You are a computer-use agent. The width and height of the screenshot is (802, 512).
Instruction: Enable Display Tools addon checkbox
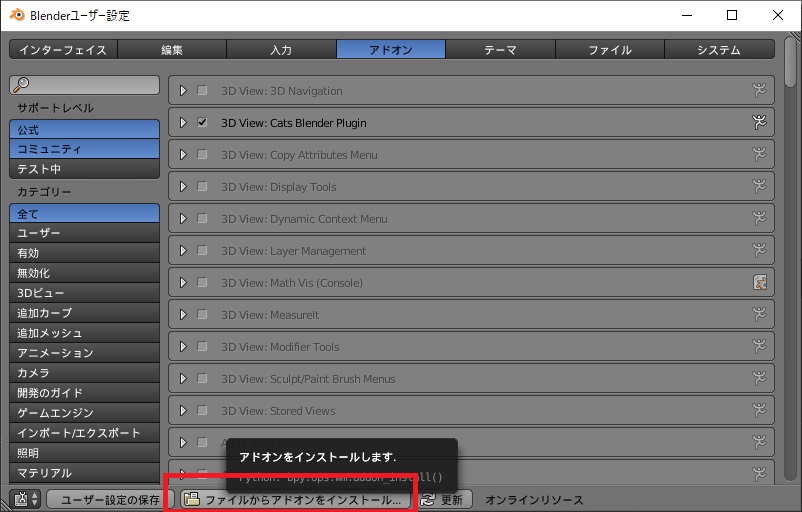point(202,186)
